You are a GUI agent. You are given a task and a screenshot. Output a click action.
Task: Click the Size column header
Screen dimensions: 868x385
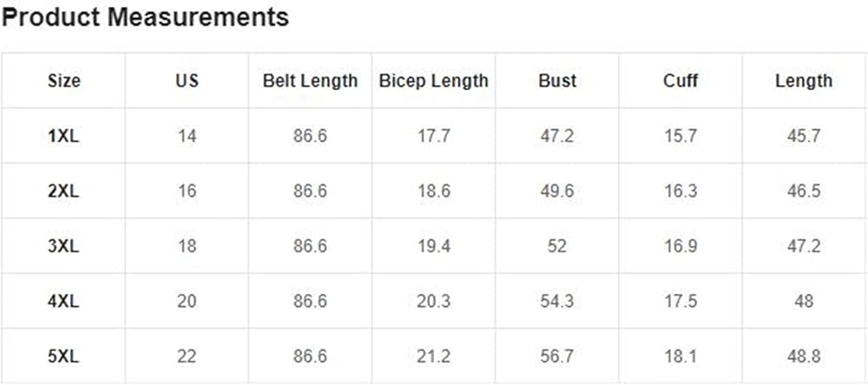63,81
